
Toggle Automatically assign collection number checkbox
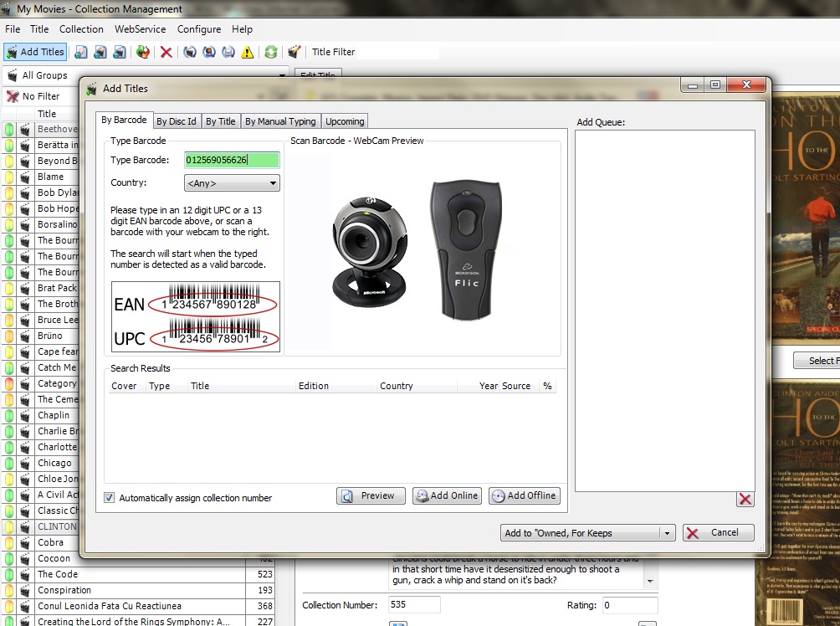[x=110, y=498]
